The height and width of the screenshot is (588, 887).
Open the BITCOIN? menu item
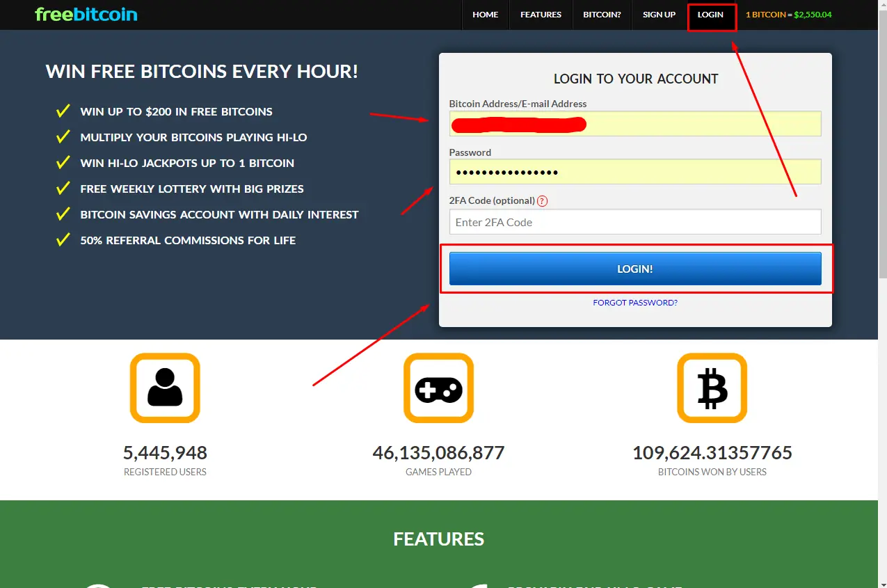pos(602,15)
